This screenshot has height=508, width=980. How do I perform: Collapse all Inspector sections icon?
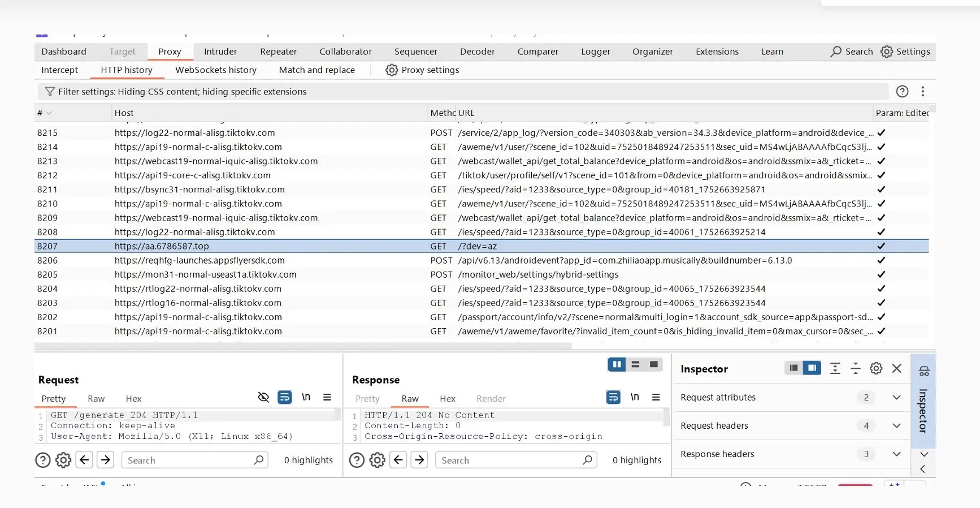point(856,368)
